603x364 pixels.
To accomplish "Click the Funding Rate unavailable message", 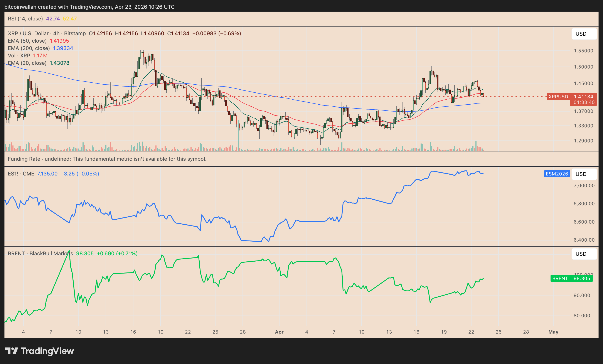I will click(107, 159).
